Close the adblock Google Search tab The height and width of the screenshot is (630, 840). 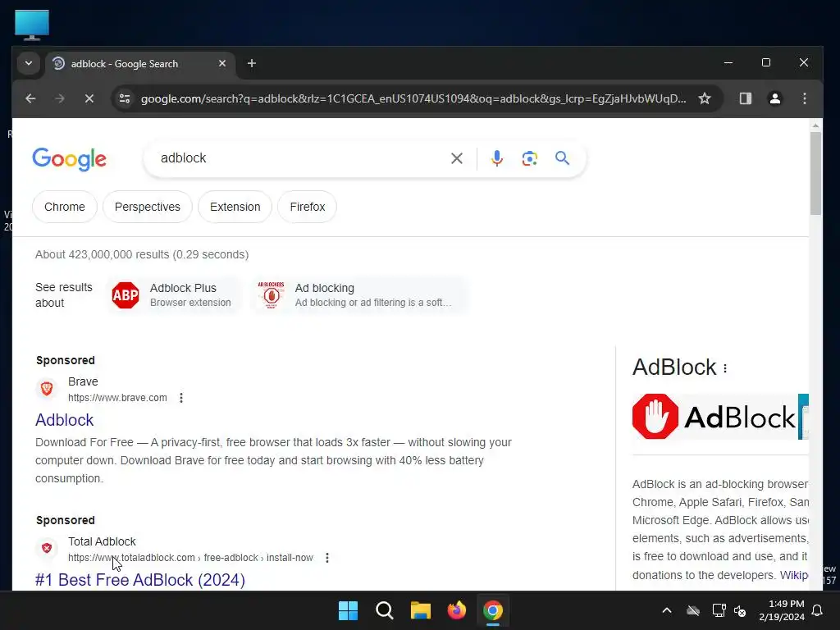coord(222,63)
